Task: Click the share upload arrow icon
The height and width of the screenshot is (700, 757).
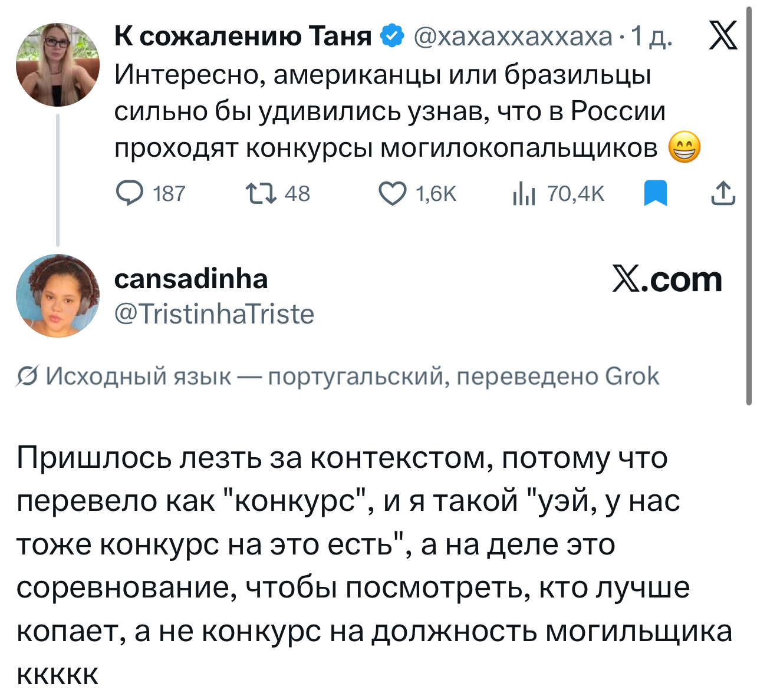Action: [x=723, y=193]
